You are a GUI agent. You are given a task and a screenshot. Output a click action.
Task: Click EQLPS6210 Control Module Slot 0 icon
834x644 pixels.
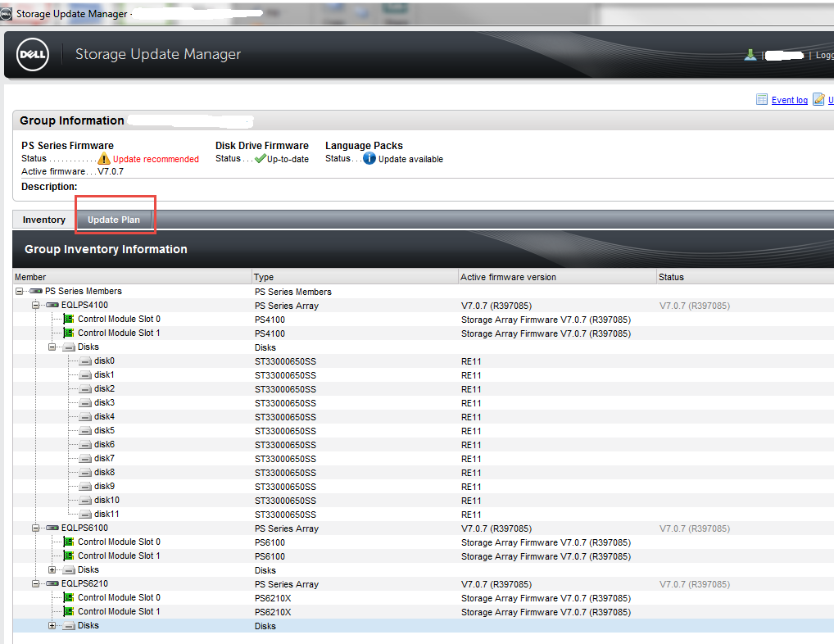coord(69,597)
